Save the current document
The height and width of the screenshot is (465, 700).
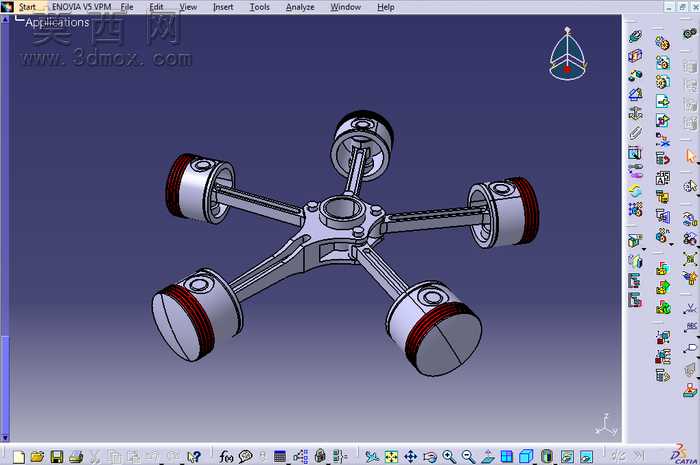(x=57, y=456)
